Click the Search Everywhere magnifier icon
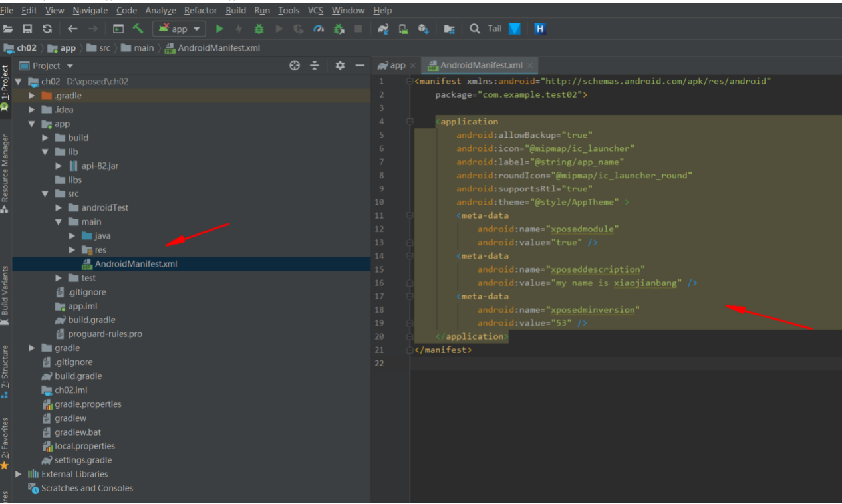Screen dimensions: 842x504 coord(474,29)
